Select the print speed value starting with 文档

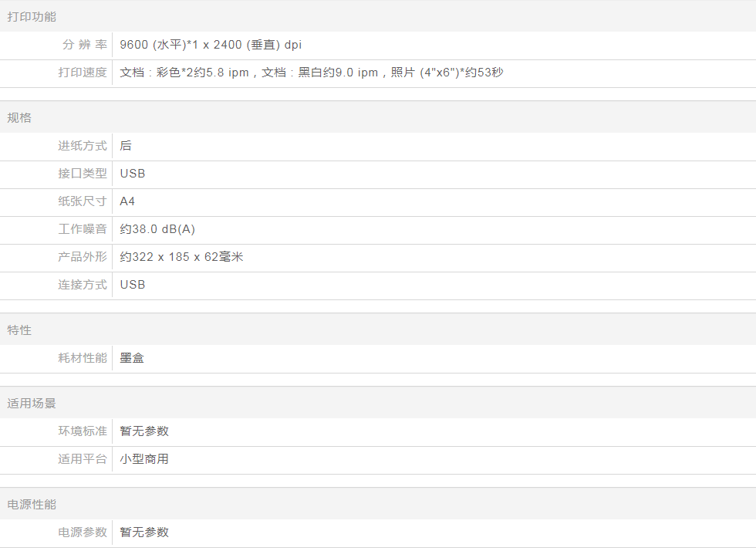312,73
